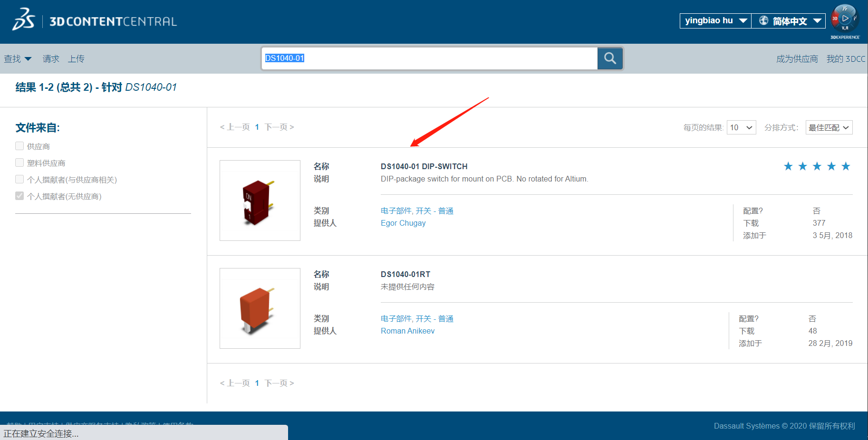Click the date 28 2月, 2019
This screenshot has width=868, height=440.
[x=830, y=343]
